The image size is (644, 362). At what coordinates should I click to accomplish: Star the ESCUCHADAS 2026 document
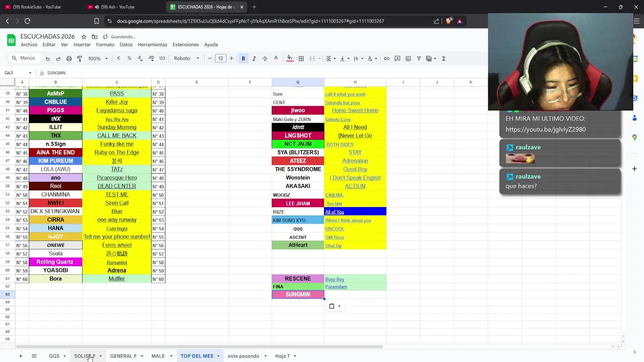84,37
